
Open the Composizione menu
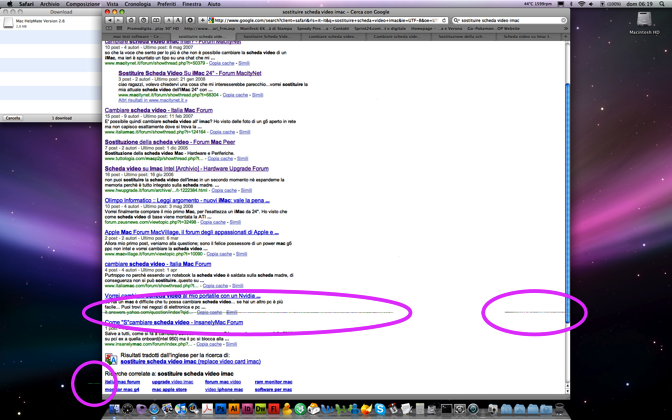(83, 4)
